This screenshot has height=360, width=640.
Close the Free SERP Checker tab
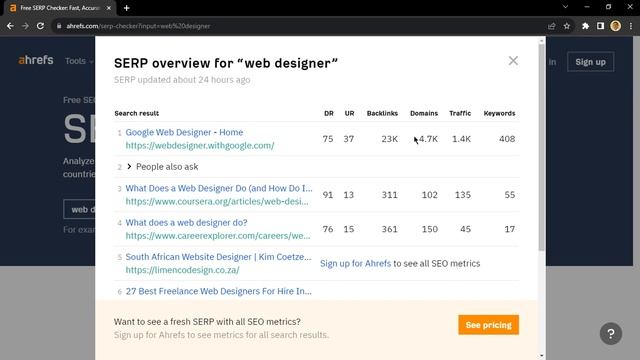pyautogui.click(x=109, y=8)
